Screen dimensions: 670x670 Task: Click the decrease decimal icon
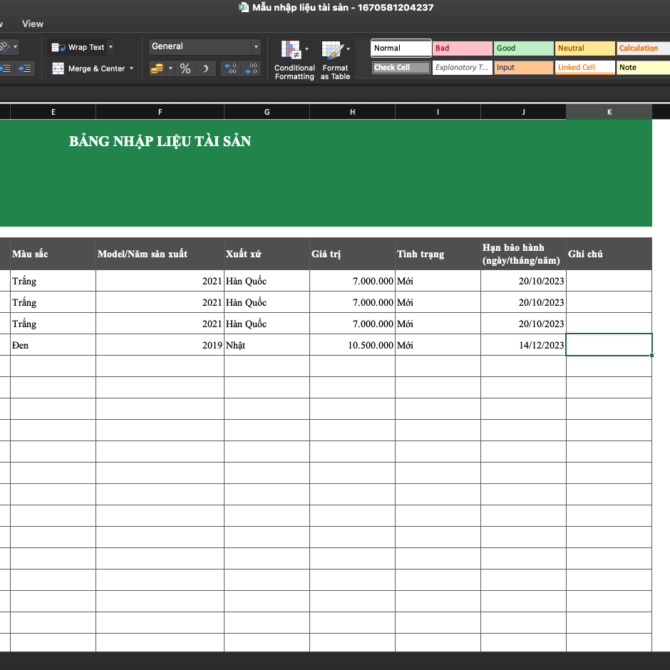[x=253, y=69]
